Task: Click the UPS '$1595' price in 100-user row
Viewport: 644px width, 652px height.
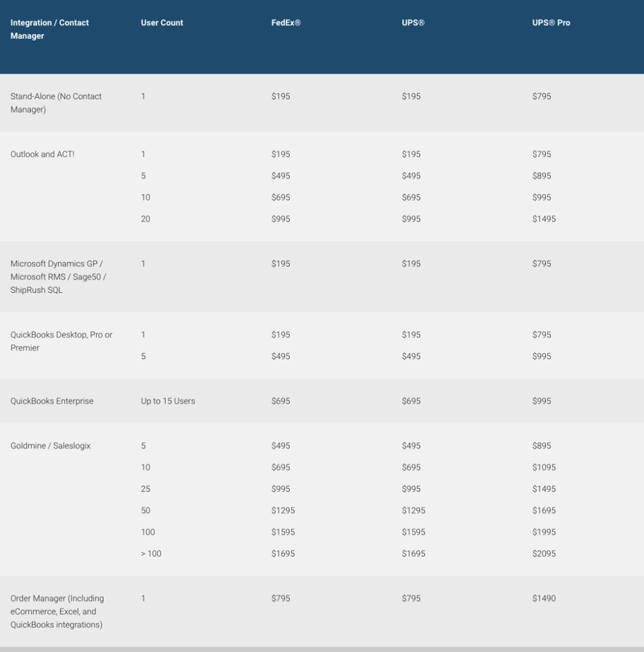Action: pyautogui.click(x=413, y=532)
